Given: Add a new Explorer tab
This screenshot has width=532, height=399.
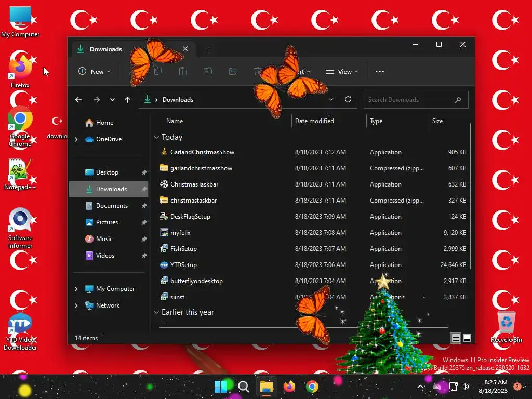Looking at the screenshot, I should coord(209,49).
